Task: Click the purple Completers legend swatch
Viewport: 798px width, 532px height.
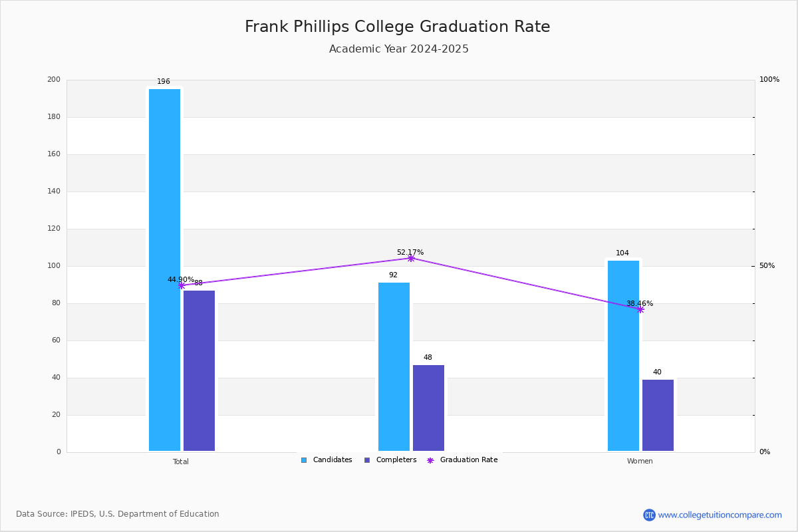Action: pos(367,460)
